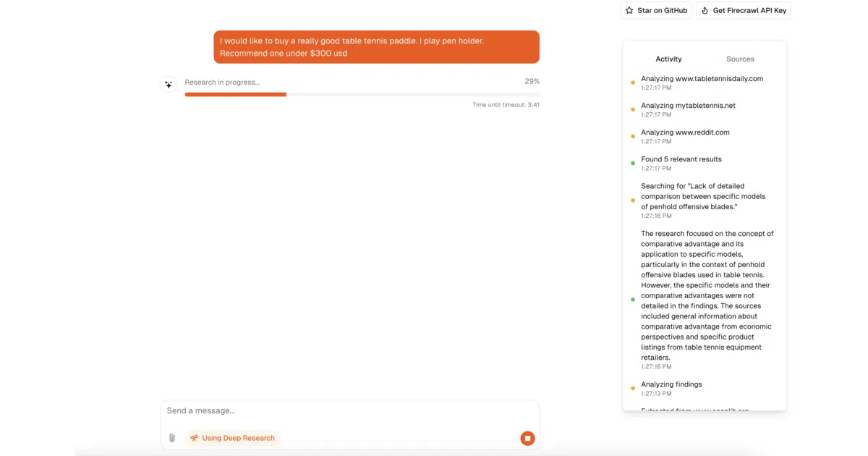Open the Analyzing www.tabletennisdaily.com activity entry
Viewport: 868px width, 456px height.
pos(702,83)
